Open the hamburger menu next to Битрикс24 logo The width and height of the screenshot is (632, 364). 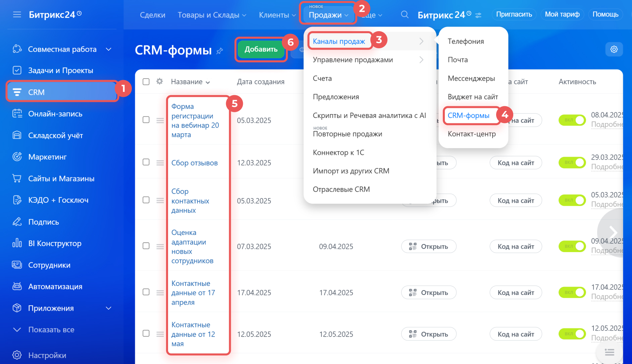point(17,15)
